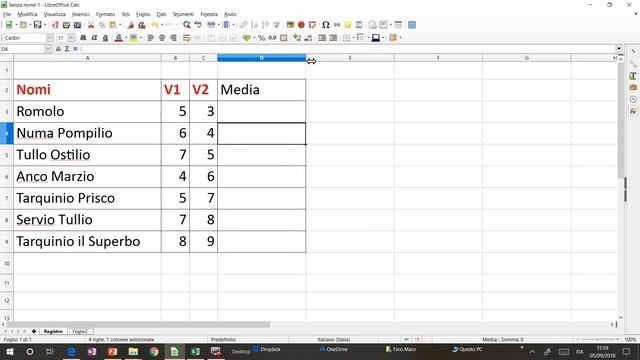Viewport: 640px width, 360px height.
Task: Open font color dropdown arrow
Action: coord(125,38)
